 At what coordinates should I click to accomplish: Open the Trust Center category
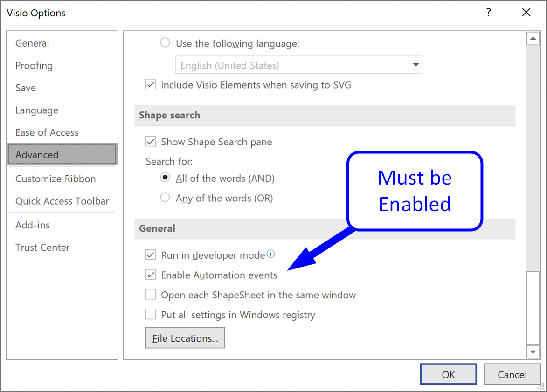tap(62, 248)
